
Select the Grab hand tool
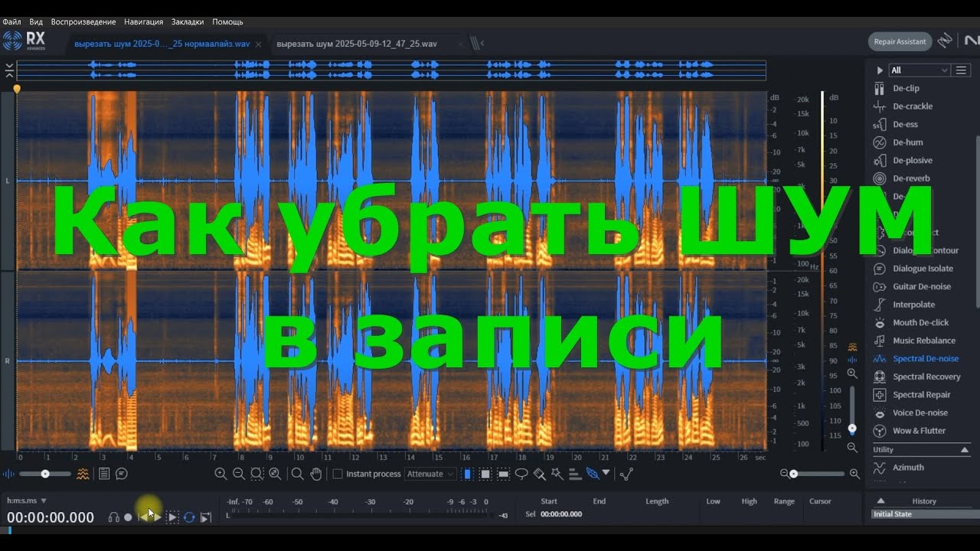316,474
